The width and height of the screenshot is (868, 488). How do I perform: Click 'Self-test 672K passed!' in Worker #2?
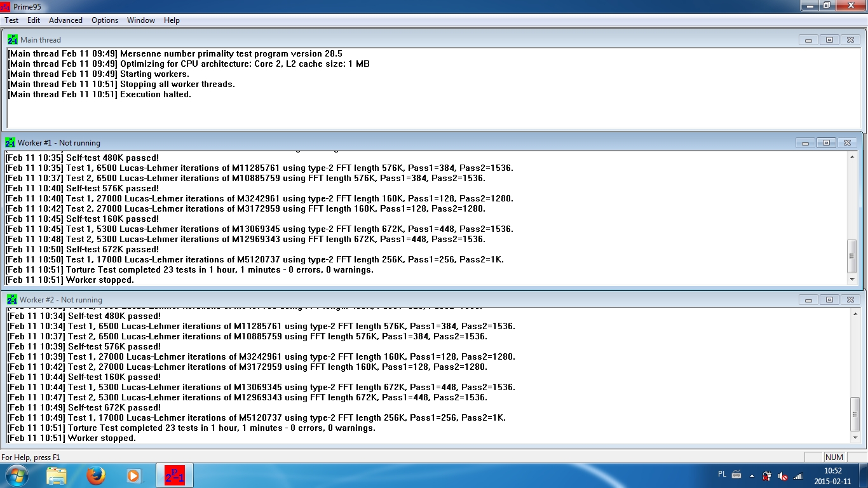[84, 408]
